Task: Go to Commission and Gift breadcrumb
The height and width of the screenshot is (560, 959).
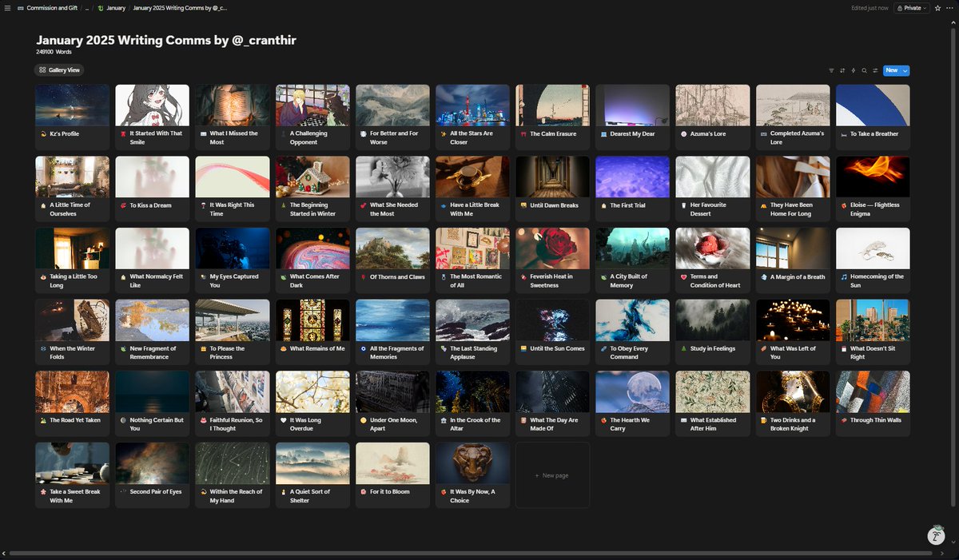Action: click(52, 8)
